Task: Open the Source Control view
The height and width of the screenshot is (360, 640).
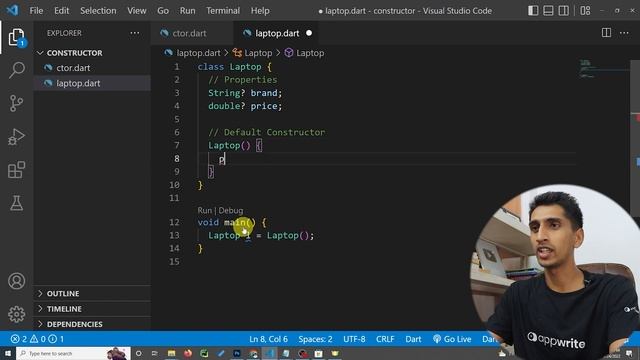Action: 16,103
